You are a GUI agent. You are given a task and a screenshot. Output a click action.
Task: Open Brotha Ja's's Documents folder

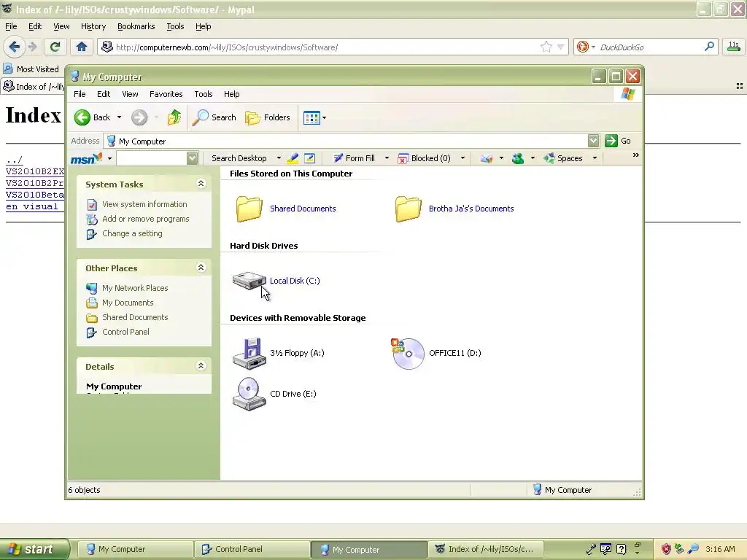click(455, 209)
